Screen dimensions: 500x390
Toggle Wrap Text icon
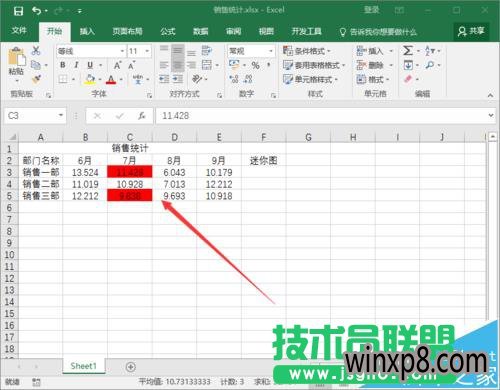207,51
